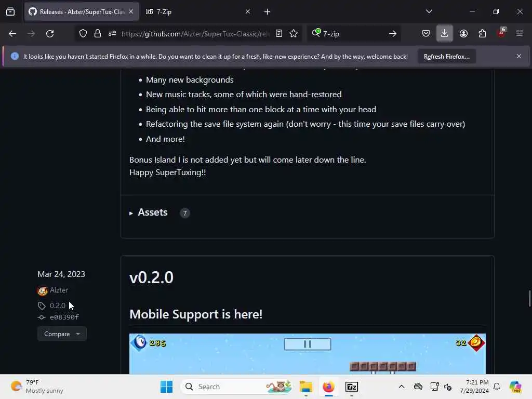Screen dimensions: 532x399
Task: Close the Releases GitHub tab
Action: [131, 11]
